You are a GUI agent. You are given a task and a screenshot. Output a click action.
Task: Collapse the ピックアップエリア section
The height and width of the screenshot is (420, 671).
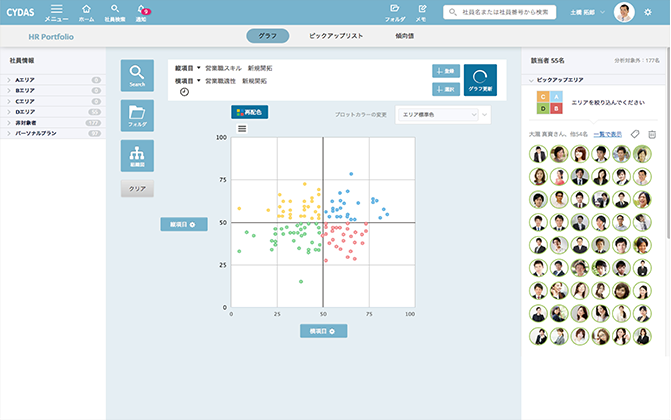click(x=531, y=80)
